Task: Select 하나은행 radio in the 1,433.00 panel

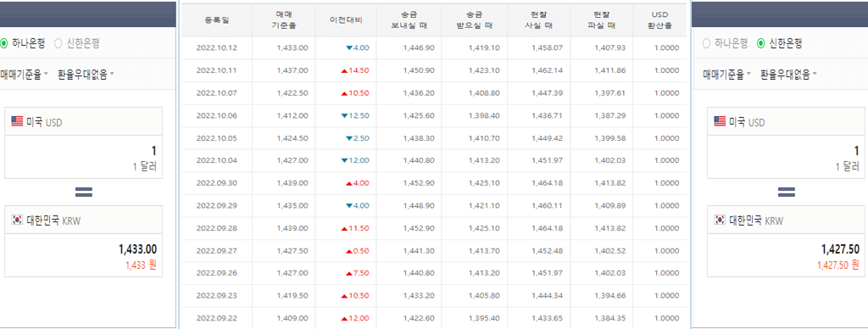Action: 4,43
